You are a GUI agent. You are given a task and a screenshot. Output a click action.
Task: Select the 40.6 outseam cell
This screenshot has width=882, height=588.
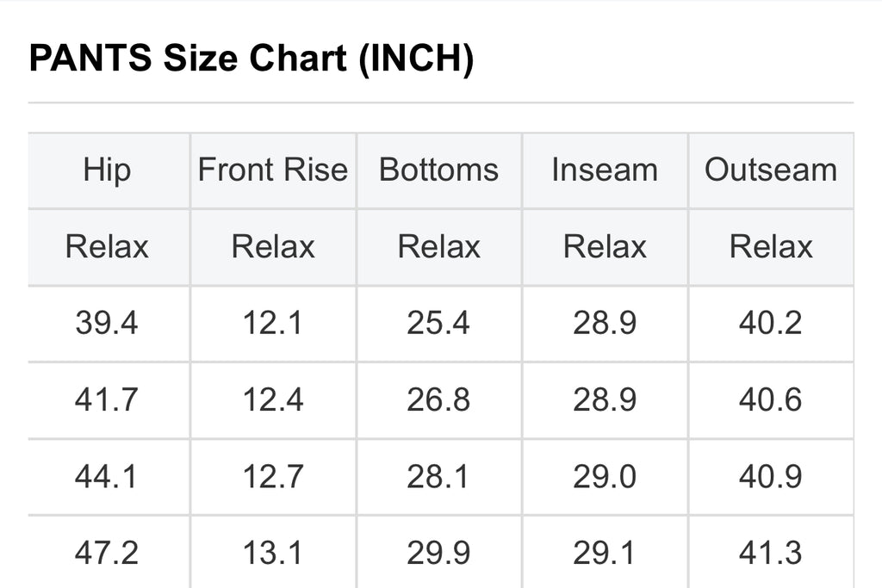[x=771, y=400]
